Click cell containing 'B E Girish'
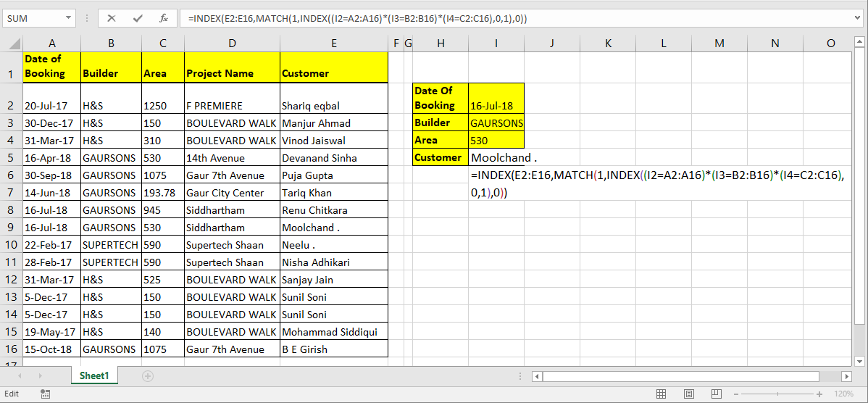 point(334,349)
